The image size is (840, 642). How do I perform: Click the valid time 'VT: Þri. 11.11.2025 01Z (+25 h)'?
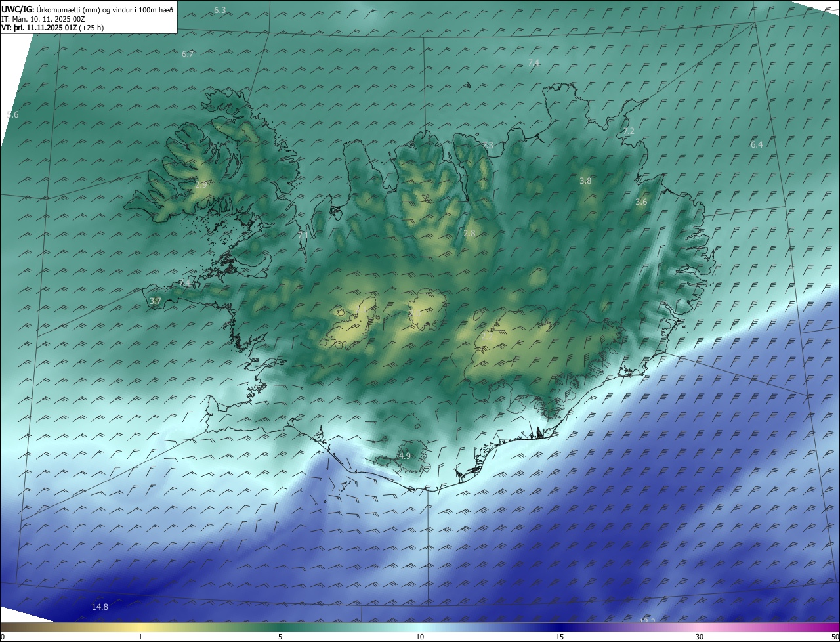pos(52,28)
